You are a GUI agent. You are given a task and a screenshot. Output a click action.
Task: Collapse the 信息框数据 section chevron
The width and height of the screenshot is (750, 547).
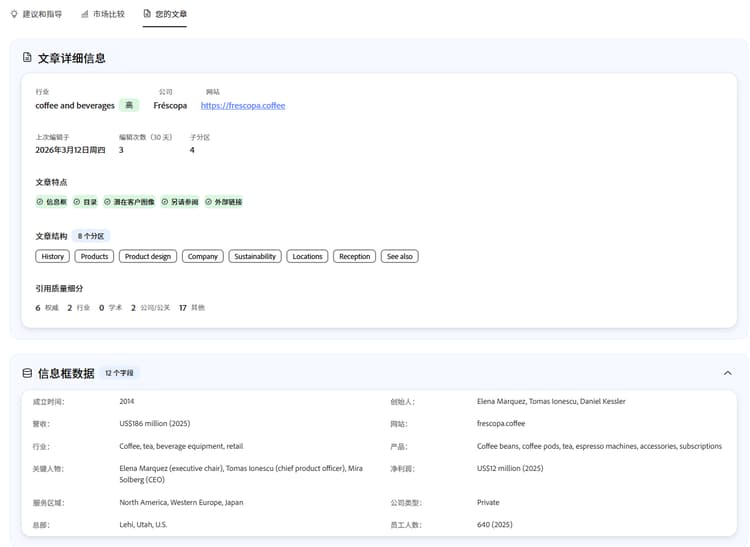[728, 373]
